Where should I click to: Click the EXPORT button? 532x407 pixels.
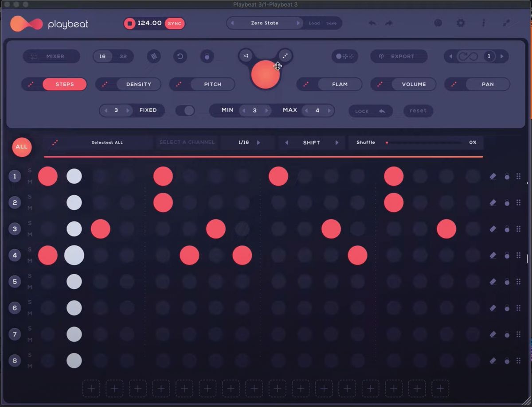(399, 56)
